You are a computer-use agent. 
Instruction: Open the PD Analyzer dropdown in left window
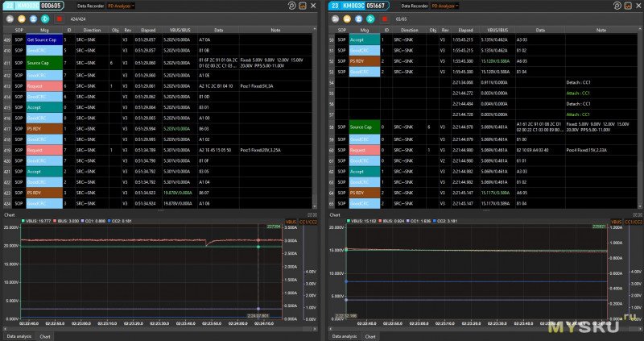click(x=122, y=5)
